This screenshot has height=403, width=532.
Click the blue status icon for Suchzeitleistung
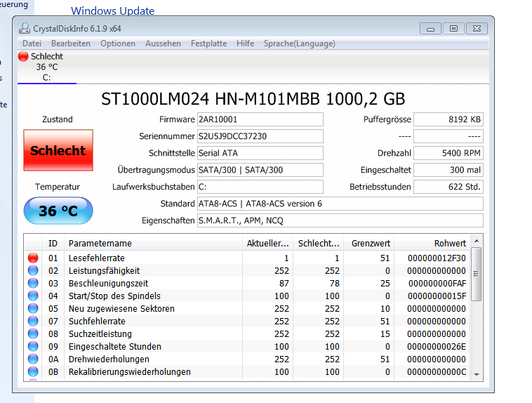tap(33, 333)
